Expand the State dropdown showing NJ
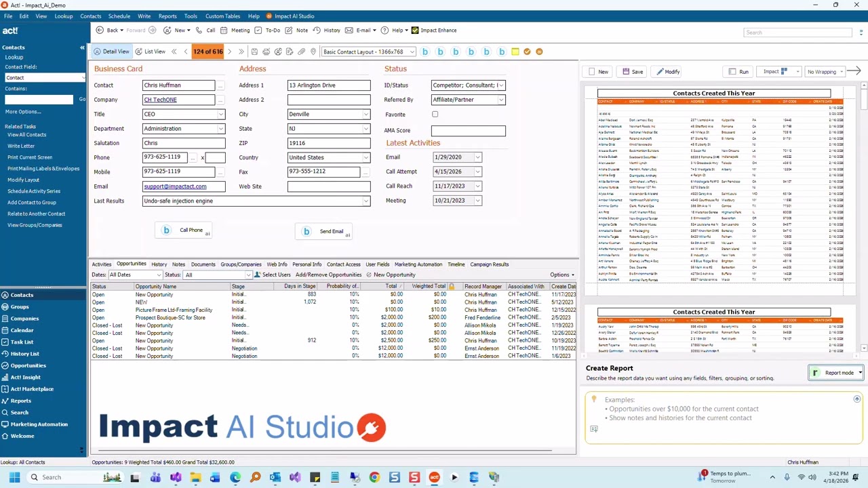868x488 pixels. pos(366,129)
